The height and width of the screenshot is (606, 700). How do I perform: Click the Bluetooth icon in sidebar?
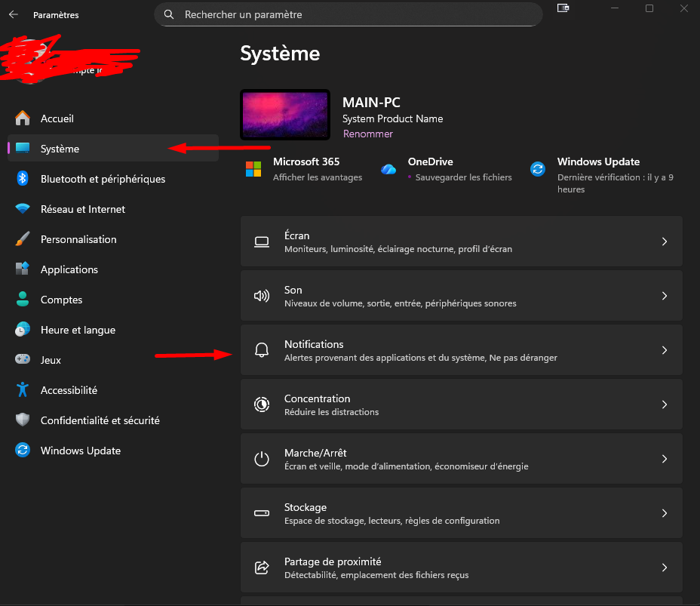point(23,179)
